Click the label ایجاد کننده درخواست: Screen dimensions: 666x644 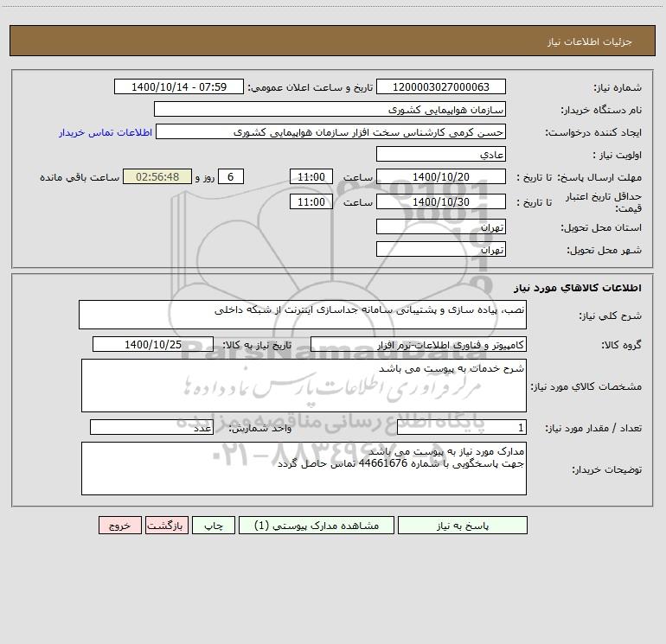(x=594, y=133)
